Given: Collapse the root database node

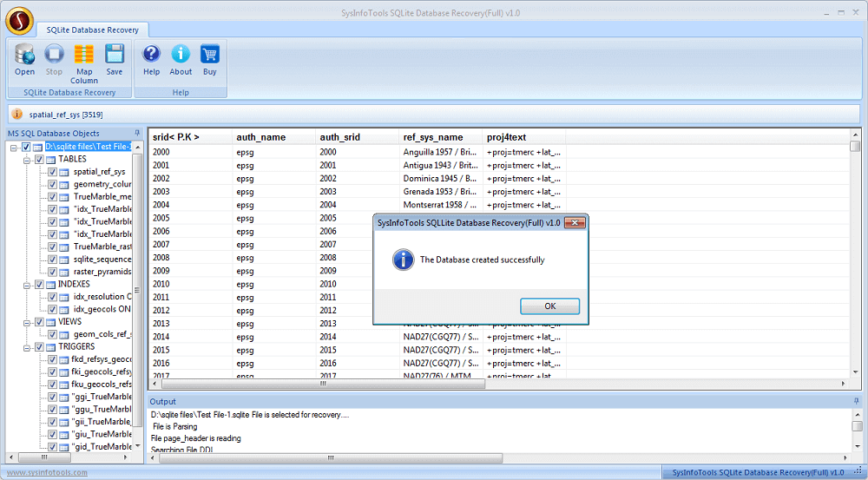Looking at the screenshot, I should [x=14, y=148].
